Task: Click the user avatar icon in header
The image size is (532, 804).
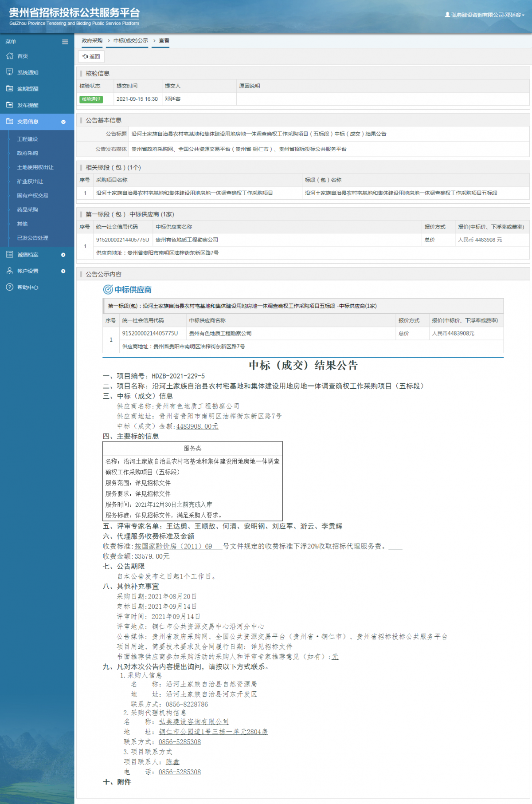Action: 447,15
